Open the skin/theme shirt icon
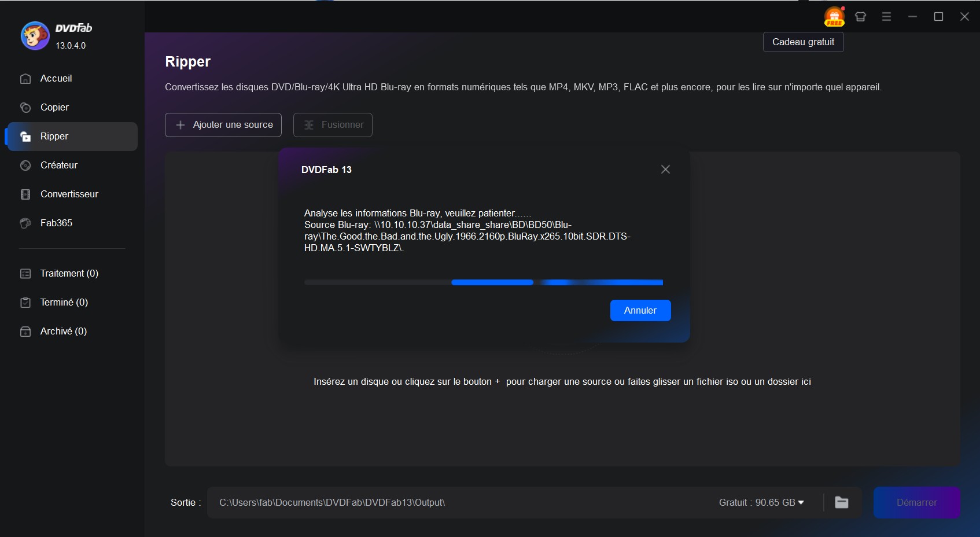980x537 pixels. point(860,17)
